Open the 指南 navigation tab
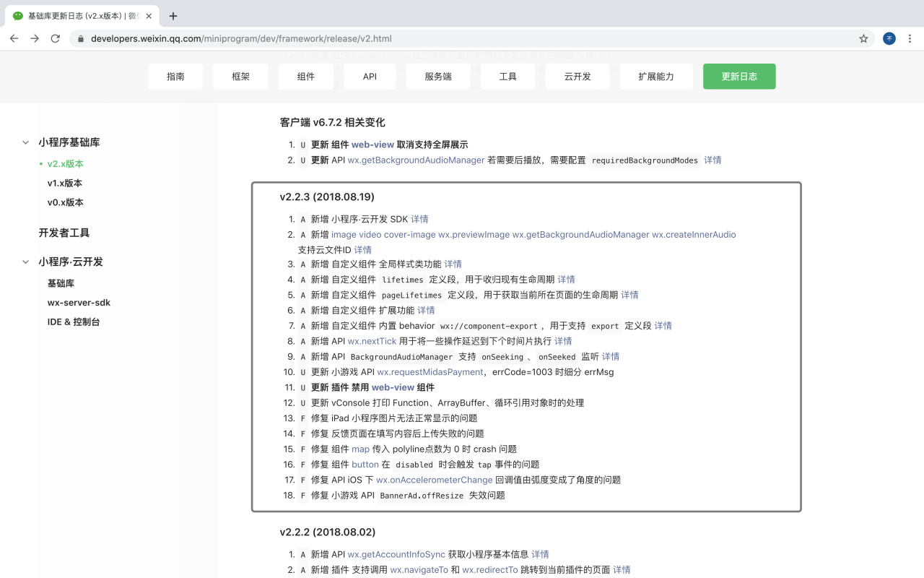Screen dimensions: 924x578 (175, 77)
